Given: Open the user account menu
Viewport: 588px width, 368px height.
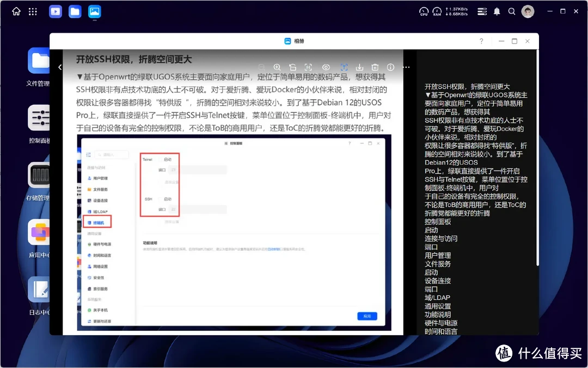Looking at the screenshot, I should click(x=528, y=11).
